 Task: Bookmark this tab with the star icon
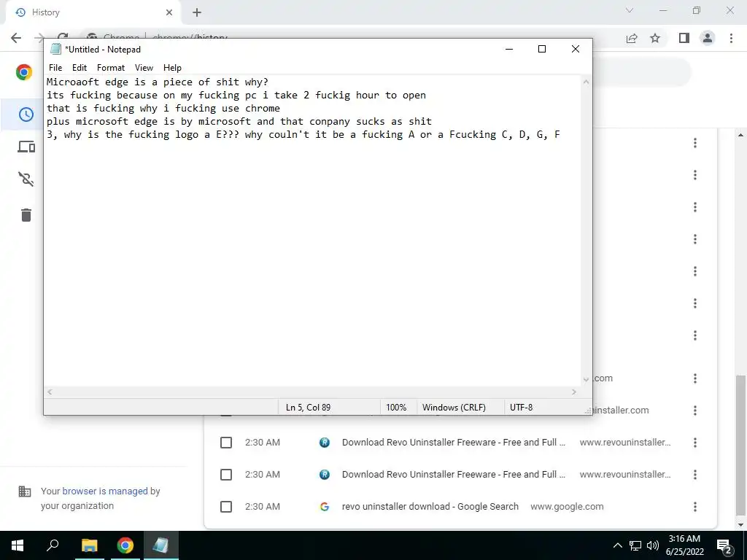655,38
